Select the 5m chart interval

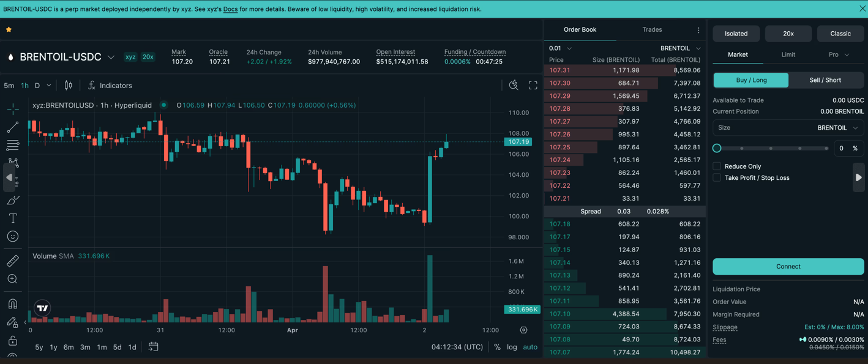[x=9, y=86]
